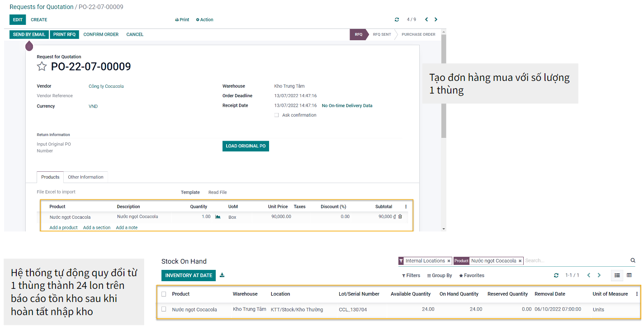This screenshot has width=644, height=330.
Task: Click the favorite star next to PO-22-07-00009
Action: [42, 67]
